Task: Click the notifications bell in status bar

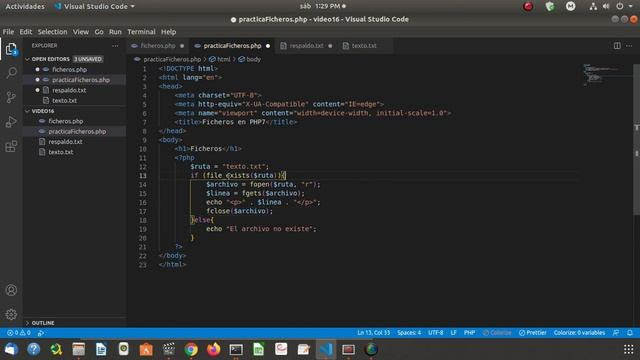Action: 630,333
